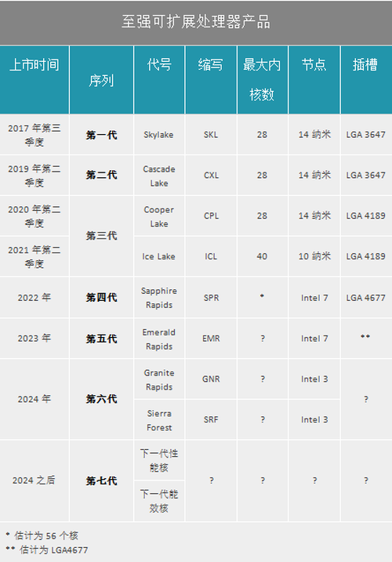
Task: Click the 2020 年第二季度 cell
Action: tap(34, 216)
